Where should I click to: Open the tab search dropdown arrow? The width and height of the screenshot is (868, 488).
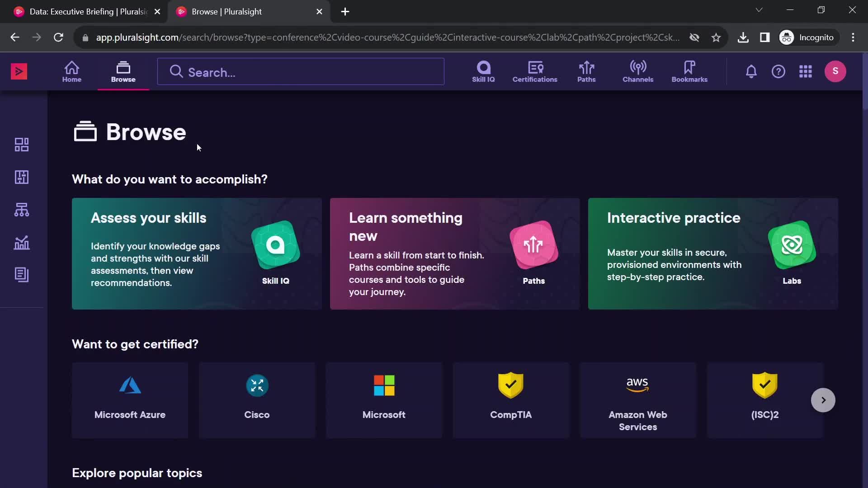[x=759, y=10]
